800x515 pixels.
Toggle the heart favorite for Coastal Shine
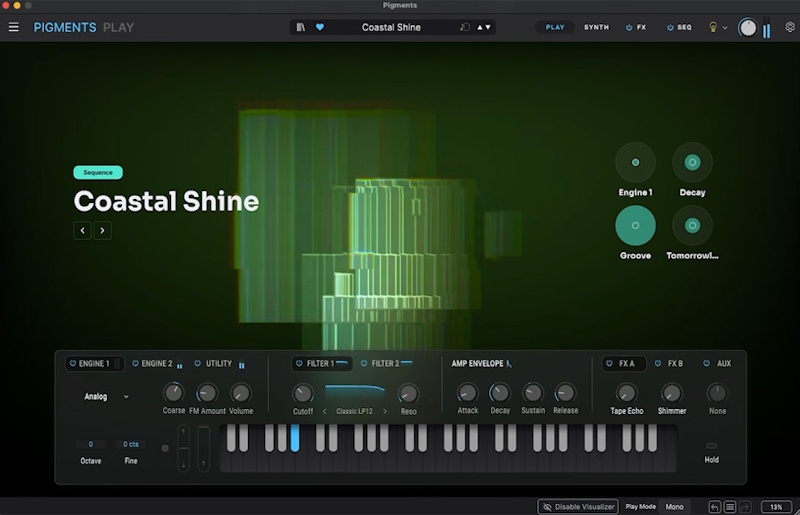[x=320, y=27]
